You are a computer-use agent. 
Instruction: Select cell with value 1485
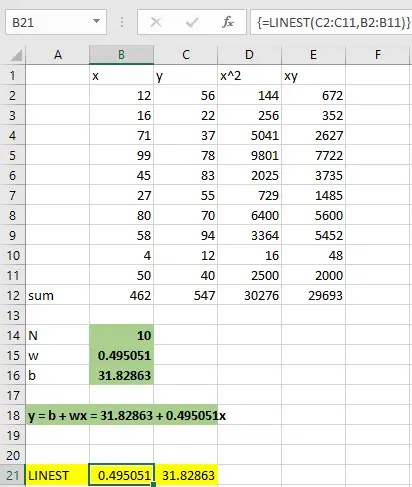coord(313,195)
